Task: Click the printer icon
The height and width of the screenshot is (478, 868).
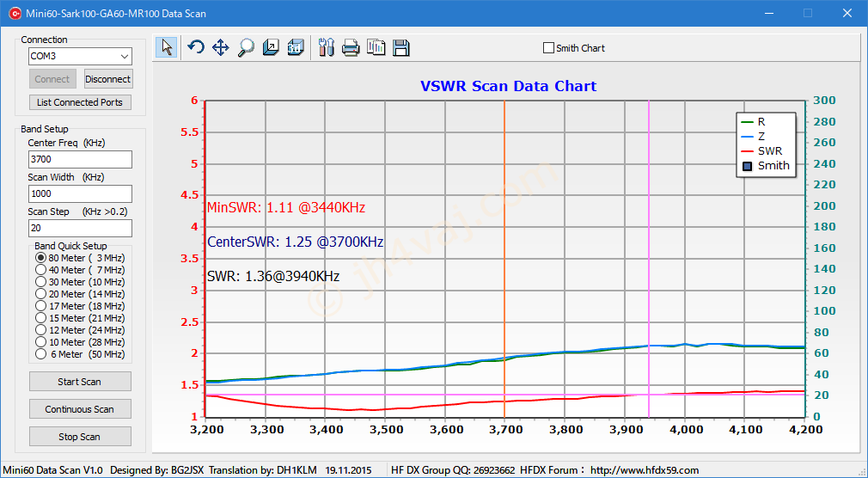Action: pos(351,47)
